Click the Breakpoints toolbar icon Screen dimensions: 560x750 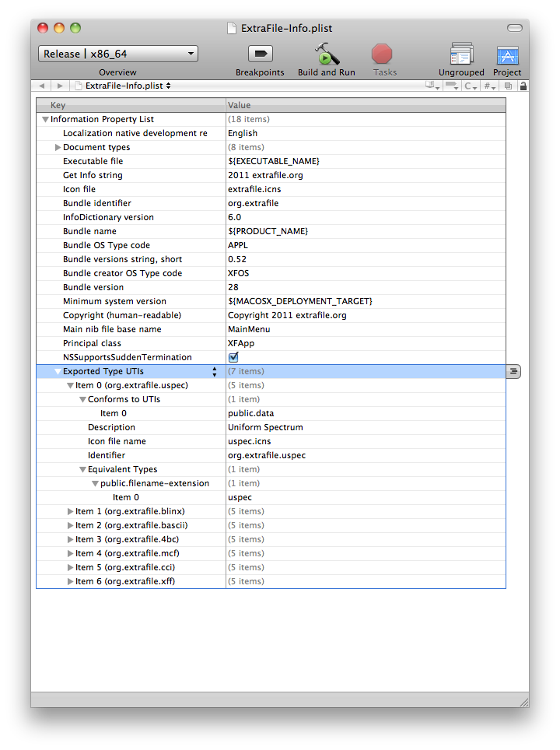(260, 54)
